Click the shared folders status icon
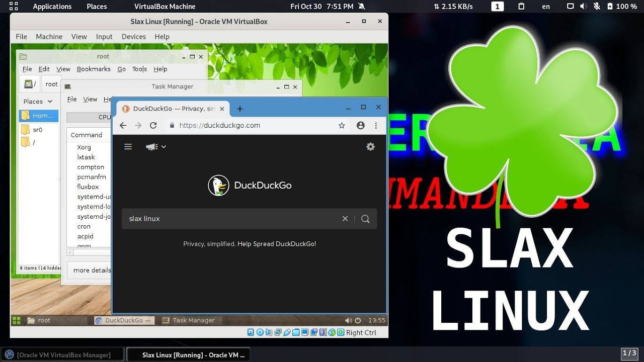The width and height of the screenshot is (644, 362). (296, 332)
